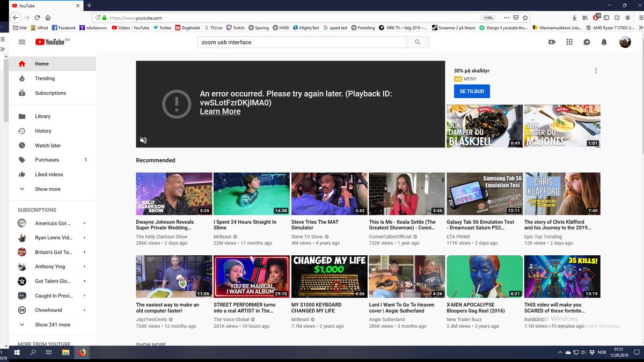Open the Blåskjell ad thumbnail
This screenshot has height=362, width=644.
(485, 126)
